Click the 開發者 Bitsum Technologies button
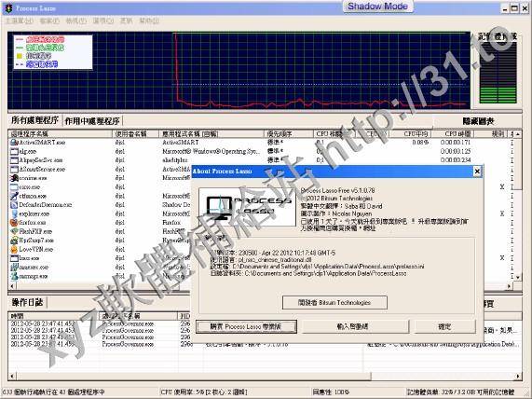 coord(334,302)
